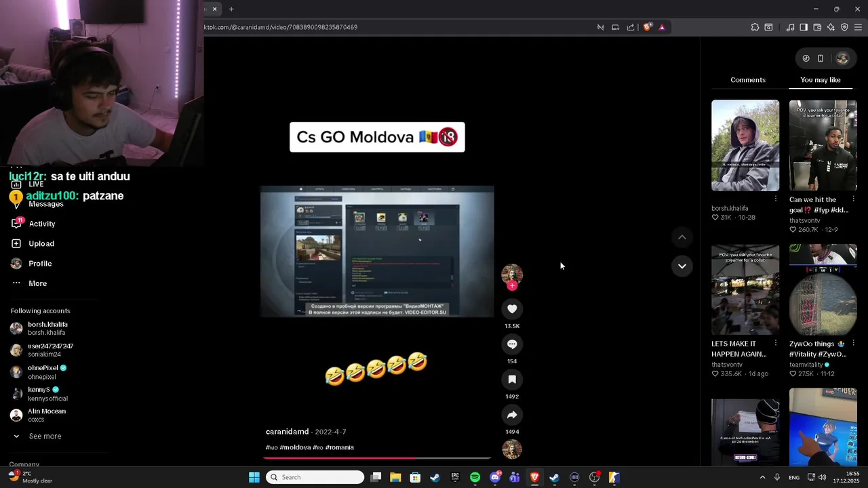The width and height of the screenshot is (868, 488).
Task: Open Discord from the taskbar
Action: point(495,477)
